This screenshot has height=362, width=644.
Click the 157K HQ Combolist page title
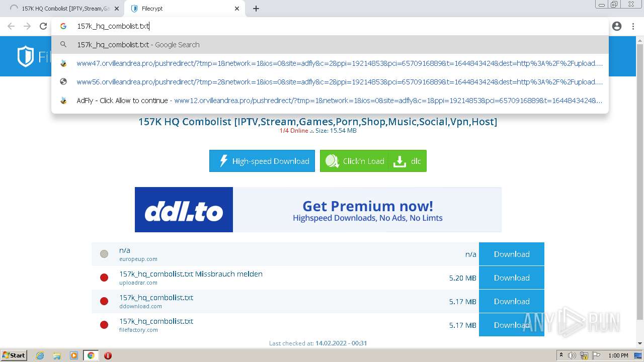point(318,122)
